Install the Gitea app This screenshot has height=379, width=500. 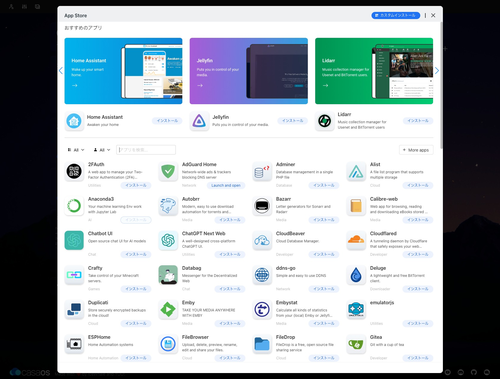pyautogui.click(x=418, y=358)
